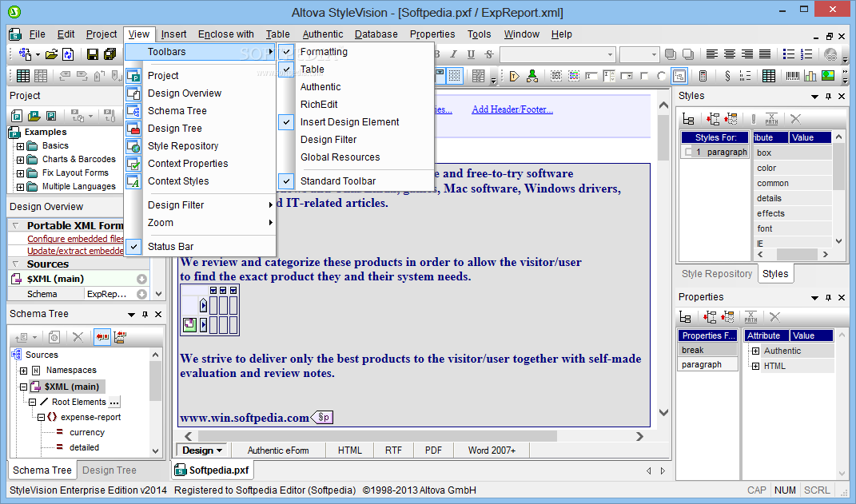Viewport: 856px width, 504px height.
Task: Switch to the PDF preview tab
Action: pyautogui.click(x=433, y=450)
